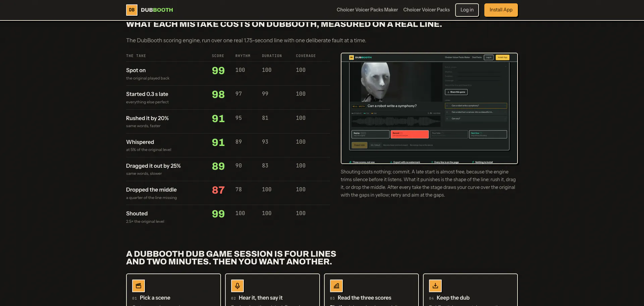Image resolution: width=644 pixels, height=306 pixels.
Task: Click rhythm value 95 in Rushed it row
Action: [x=238, y=118]
